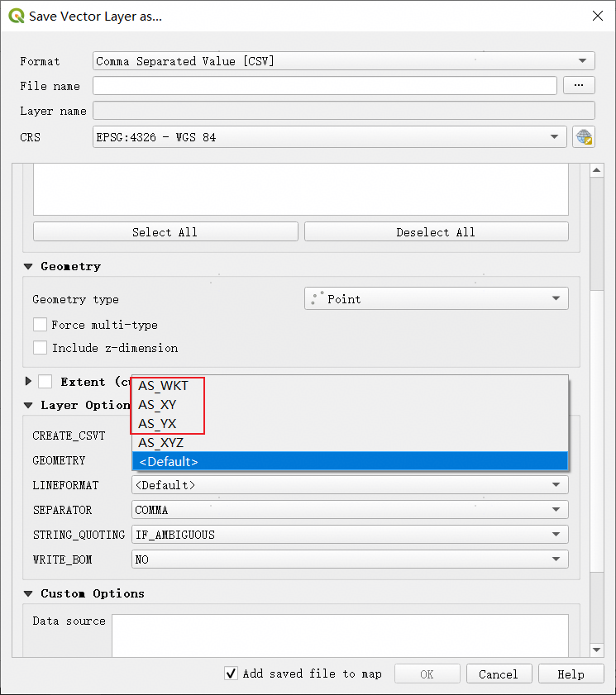Uncheck Add saved file to map
Viewport: 616px width, 695px height.
[232, 674]
